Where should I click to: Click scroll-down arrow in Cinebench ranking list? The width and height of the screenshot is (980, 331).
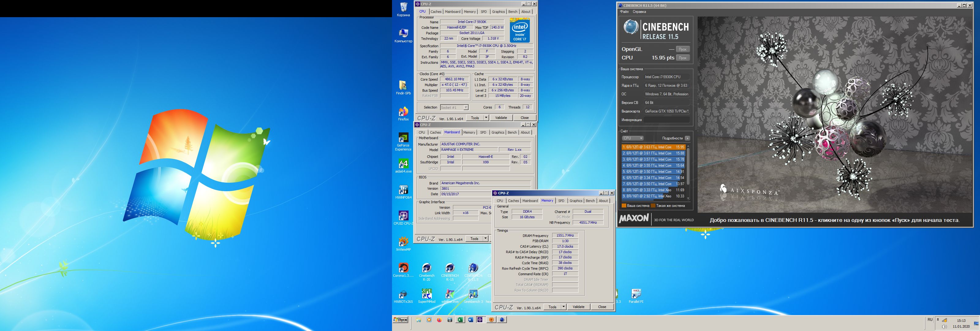click(x=688, y=199)
